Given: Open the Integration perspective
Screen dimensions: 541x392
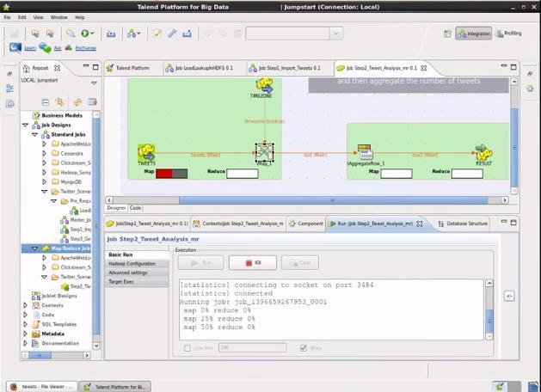Looking at the screenshot, I should [x=474, y=34].
